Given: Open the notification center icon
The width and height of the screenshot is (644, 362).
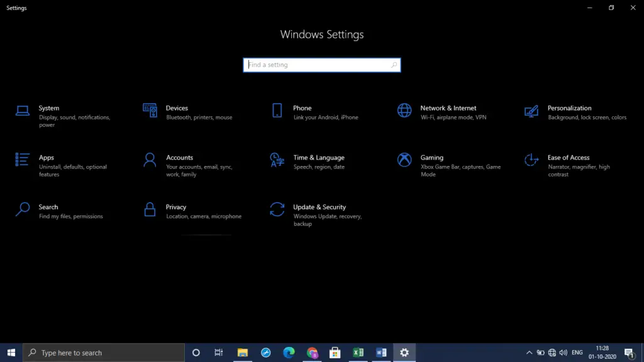Looking at the screenshot, I should click(x=629, y=353).
